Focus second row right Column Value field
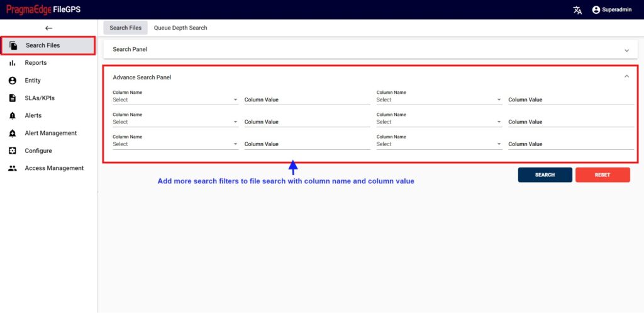The height and width of the screenshot is (313, 644). coord(571,122)
